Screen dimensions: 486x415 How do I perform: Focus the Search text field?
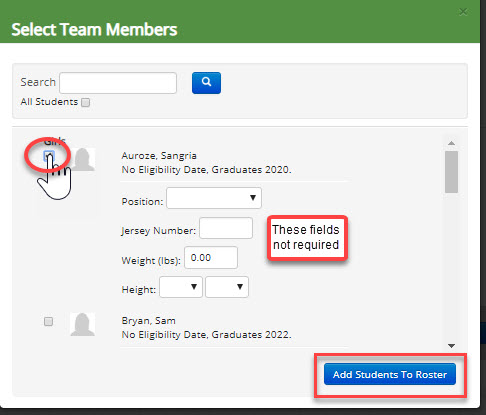[118, 83]
